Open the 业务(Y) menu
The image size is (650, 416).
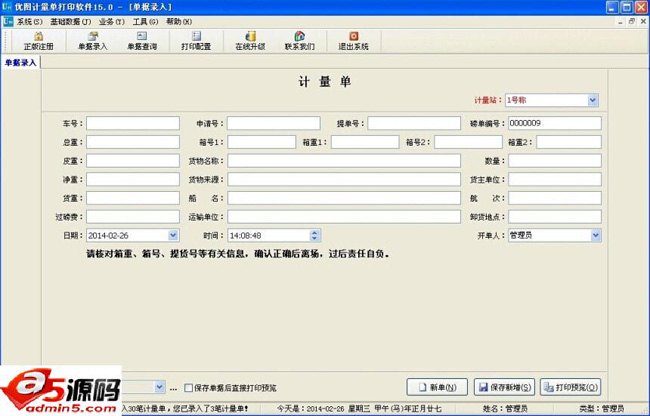click(x=112, y=22)
